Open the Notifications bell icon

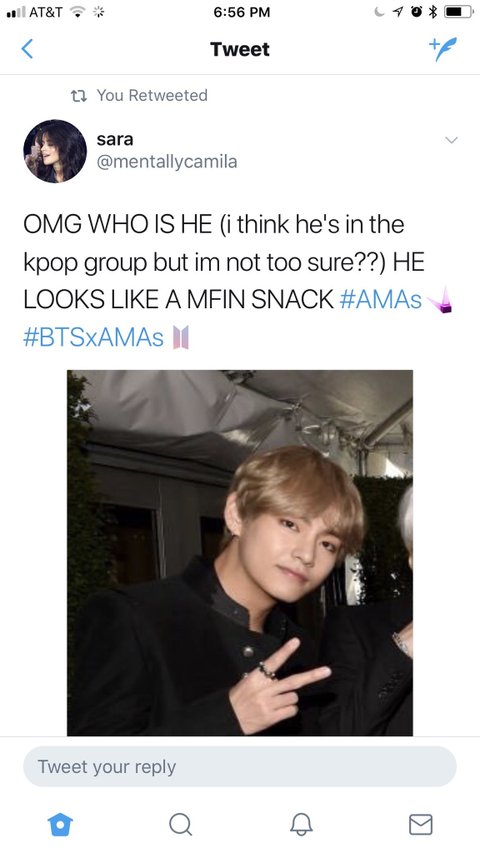pos(301,824)
